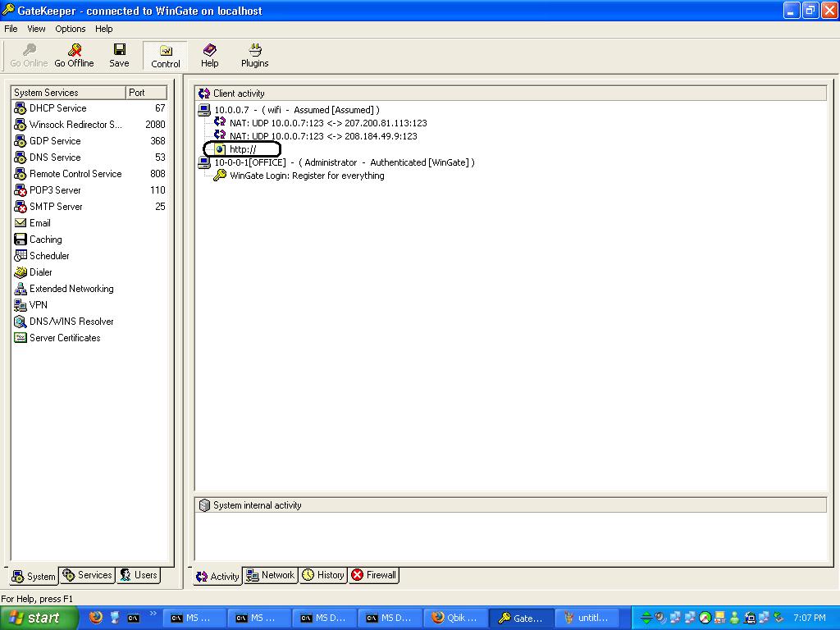Select the DHCP Service row text
Viewport: 840px width, 630px height.
click(x=58, y=108)
